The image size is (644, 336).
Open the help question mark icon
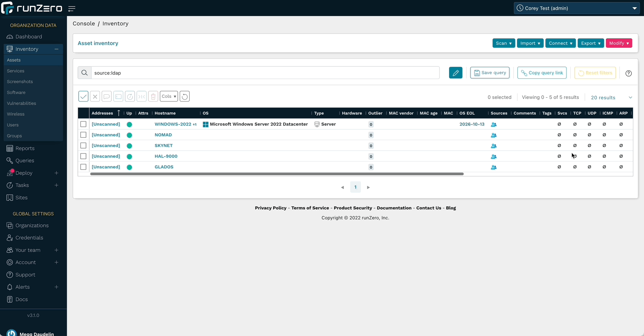628,73
